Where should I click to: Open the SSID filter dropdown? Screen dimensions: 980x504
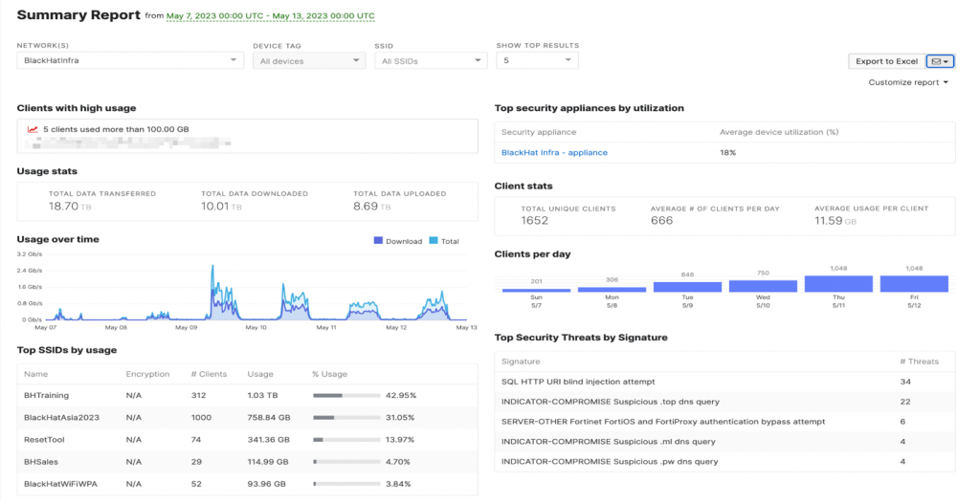430,61
